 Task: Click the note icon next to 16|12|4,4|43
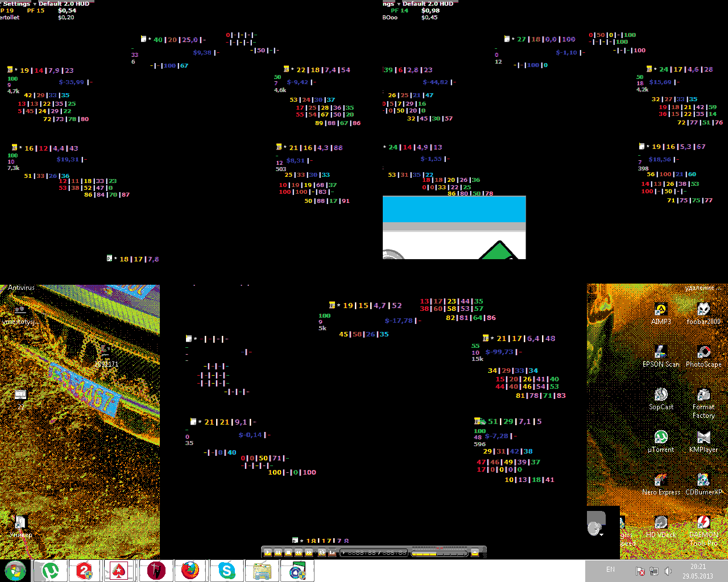14,148
